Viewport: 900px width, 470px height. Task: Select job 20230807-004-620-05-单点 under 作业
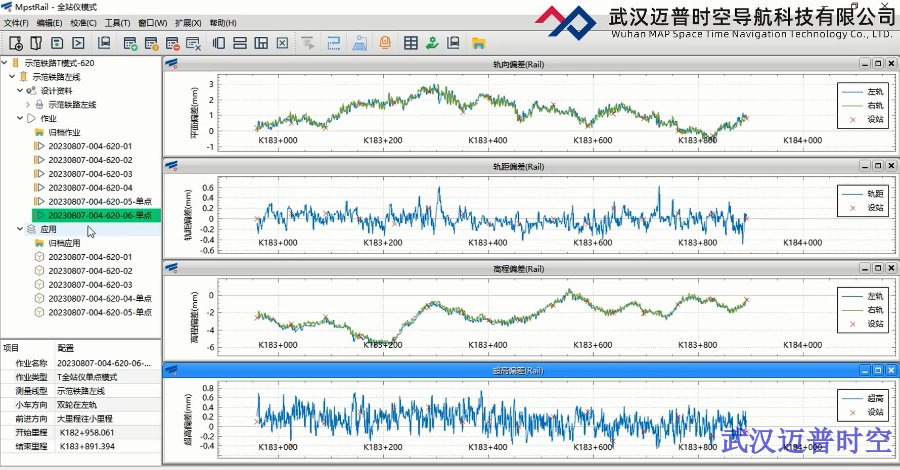tap(100, 201)
